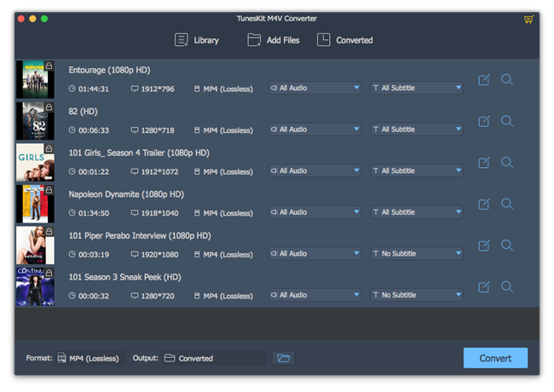Click the duration 01:34:50
The image size is (554, 392).
93,212
